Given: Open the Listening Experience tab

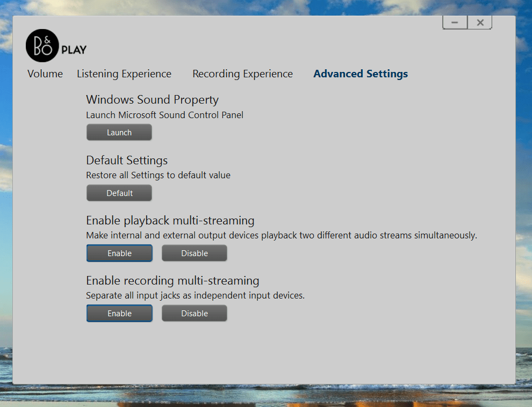Looking at the screenshot, I should 124,74.
